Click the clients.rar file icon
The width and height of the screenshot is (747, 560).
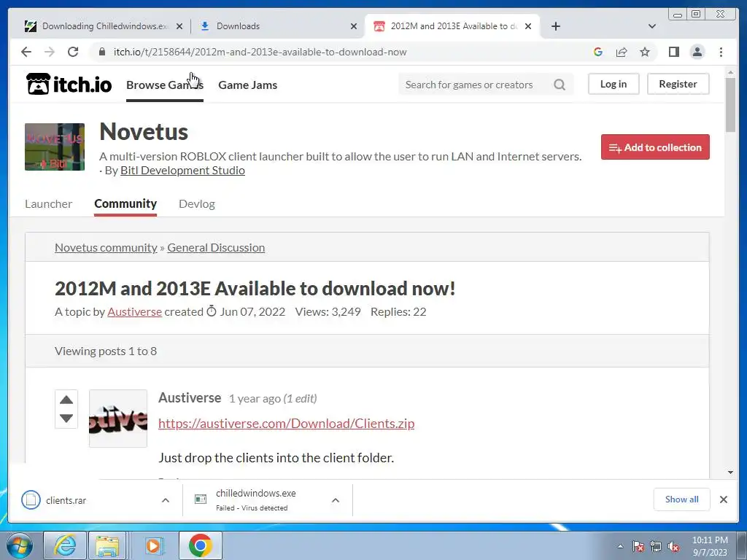(31, 500)
